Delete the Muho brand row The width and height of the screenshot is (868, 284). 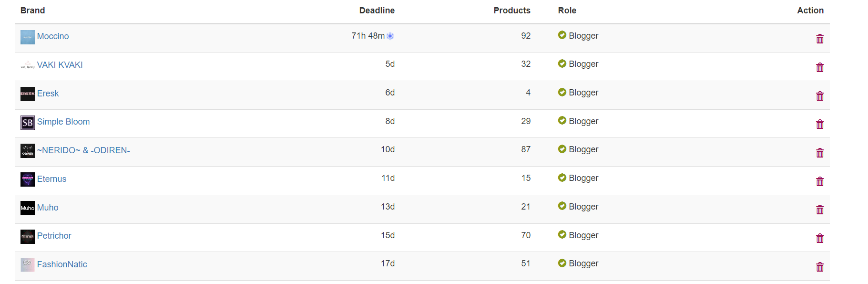(819, 210)
